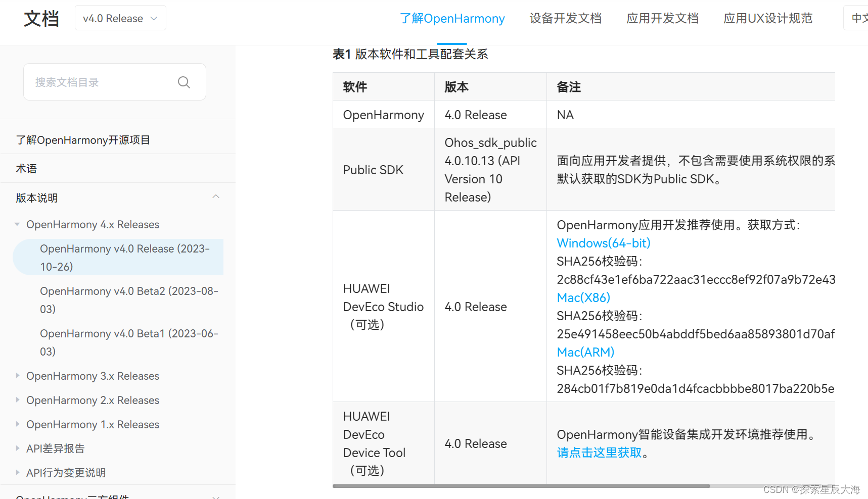Click the 文档 site logo
The image size is (868, 499).
pos(41,19)
